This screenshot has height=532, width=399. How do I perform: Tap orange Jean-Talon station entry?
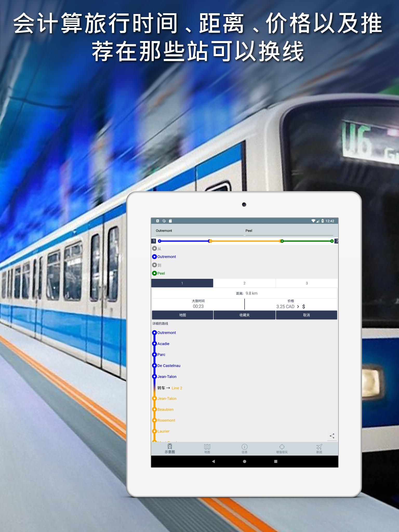tap(167, 398)
